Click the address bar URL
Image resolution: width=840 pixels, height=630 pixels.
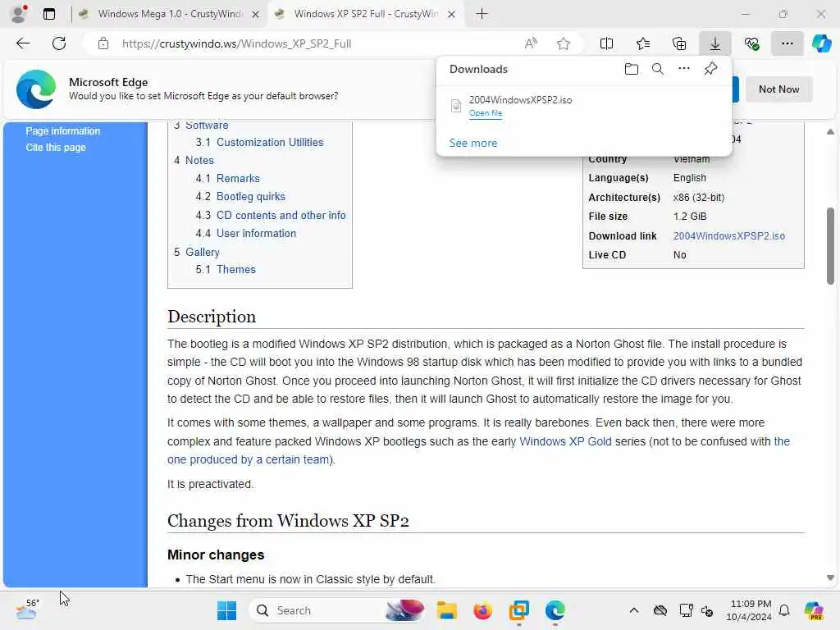(x=236, y=43)
